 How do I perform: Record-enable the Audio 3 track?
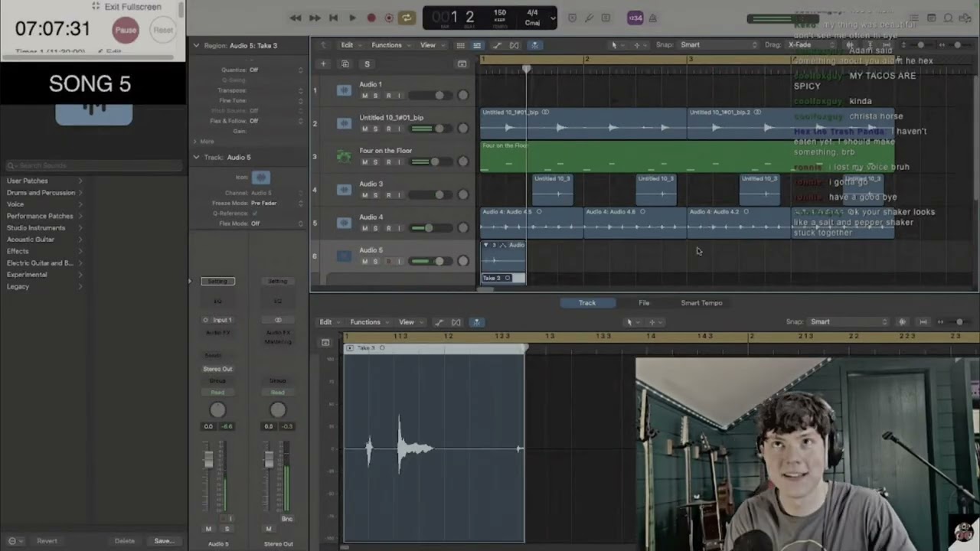coord(388,195)
